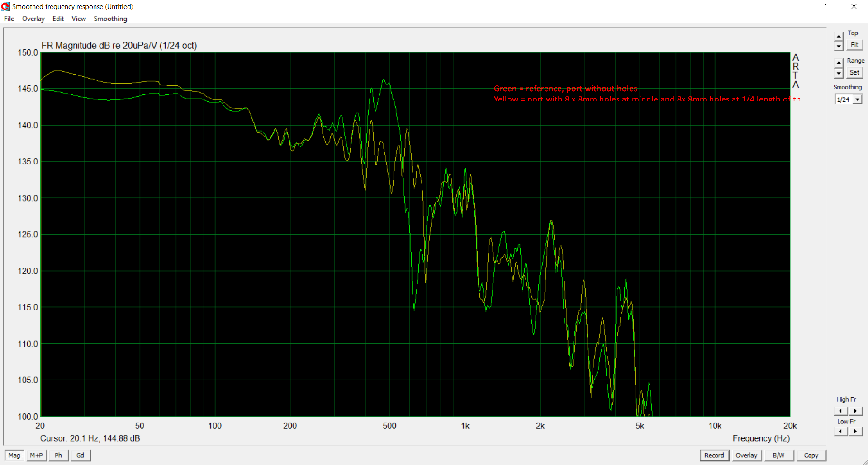Click the 1k frequency axis label
This screenshot has width=868, height=465.
coord(465,426)
